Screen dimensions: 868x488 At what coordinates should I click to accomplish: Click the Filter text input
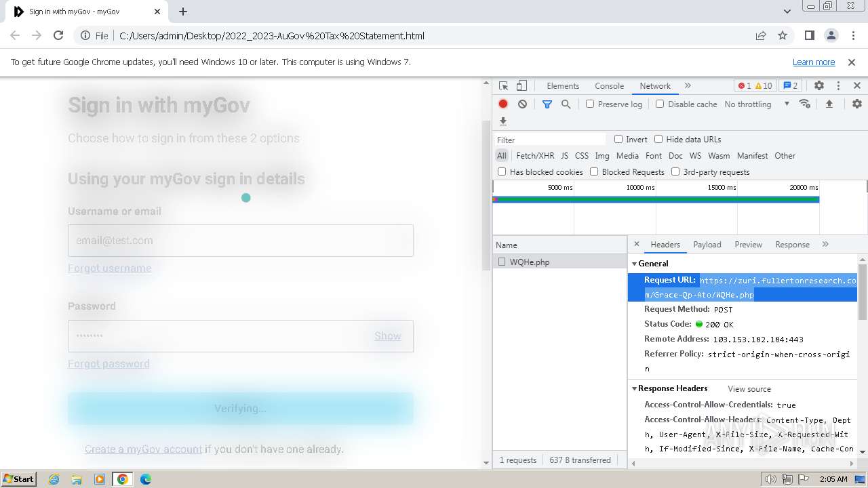[551, 140]
